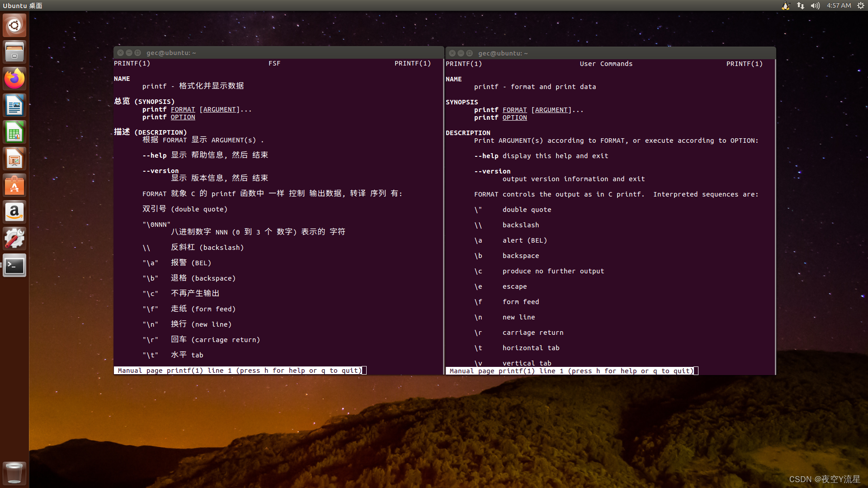This screenshot has width=868, height=488.
Task: Open the network connection indicator menu
Action: tap(801, 5)
